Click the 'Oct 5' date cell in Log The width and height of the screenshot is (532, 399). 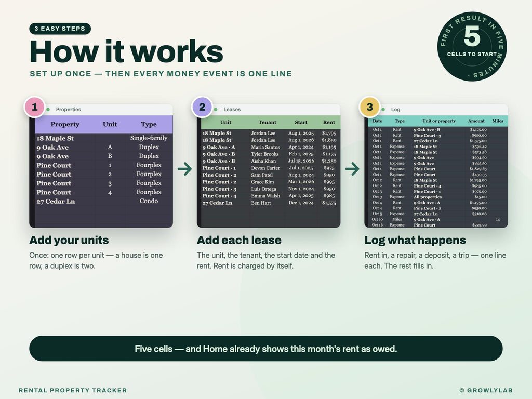coord(377,214)
